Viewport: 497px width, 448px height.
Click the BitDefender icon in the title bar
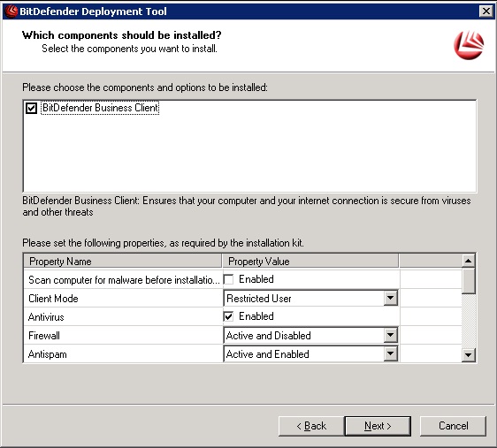click(11, 11)
